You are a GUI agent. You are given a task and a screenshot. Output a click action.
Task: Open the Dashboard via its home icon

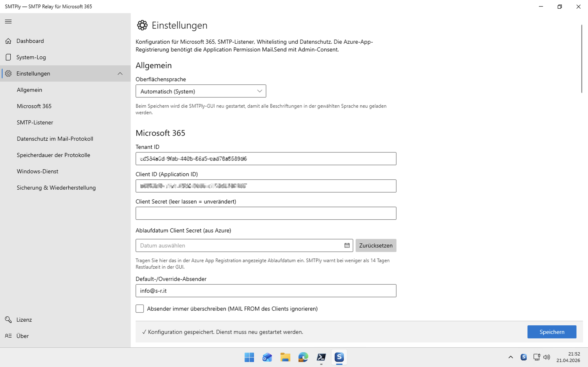(8, 41)
